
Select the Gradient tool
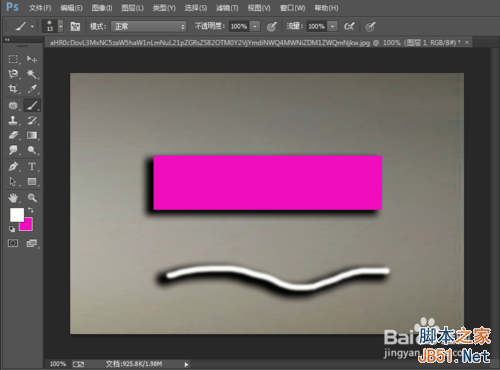point(32,135)
